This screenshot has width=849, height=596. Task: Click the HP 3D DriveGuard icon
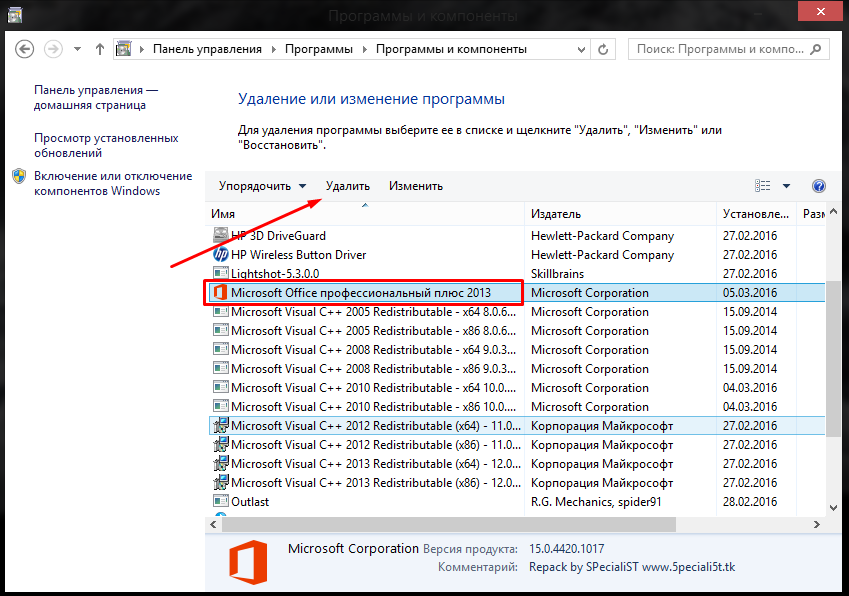221,236
